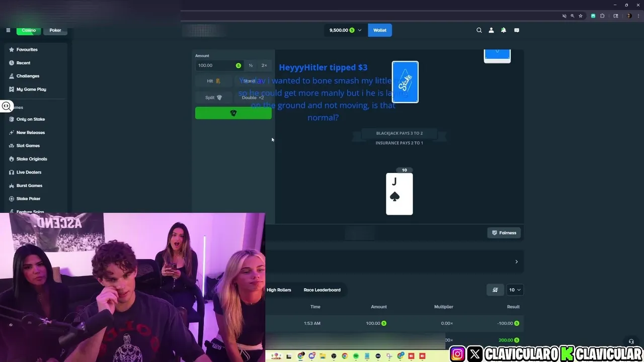The height and width of the screenshot is (362, 644).
Task: Expand the collapsed sidebar code icon
Action: pyautogui.click(x=6, y=106)
